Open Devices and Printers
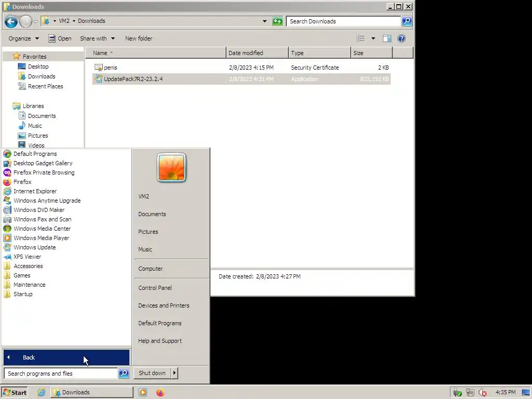 click(x=164, y=305)
